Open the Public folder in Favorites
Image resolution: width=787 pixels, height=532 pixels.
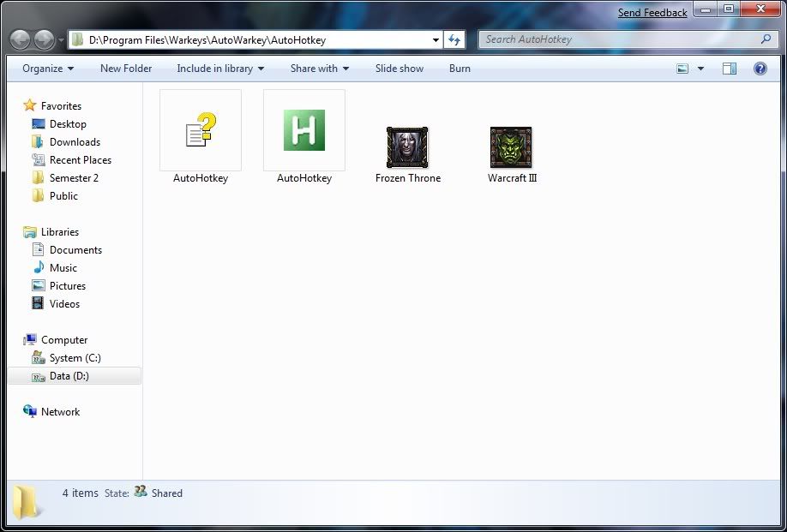63,196
